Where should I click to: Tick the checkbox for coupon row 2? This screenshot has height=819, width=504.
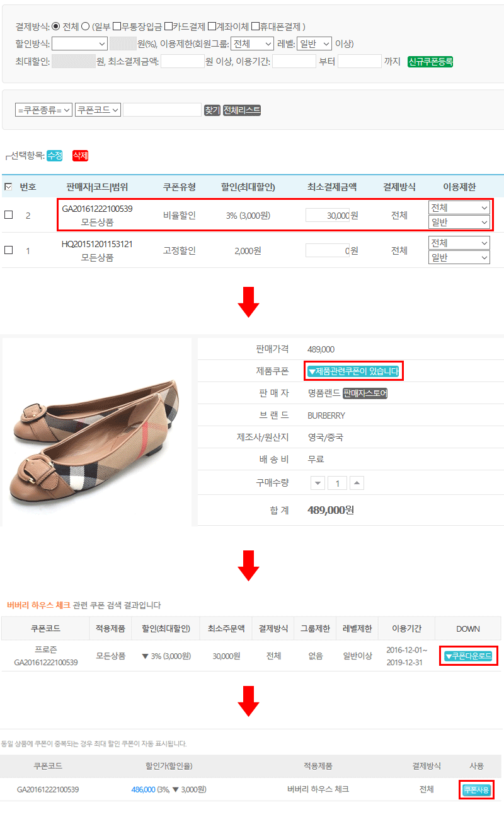pyautogui.click(x=8, y=215)
